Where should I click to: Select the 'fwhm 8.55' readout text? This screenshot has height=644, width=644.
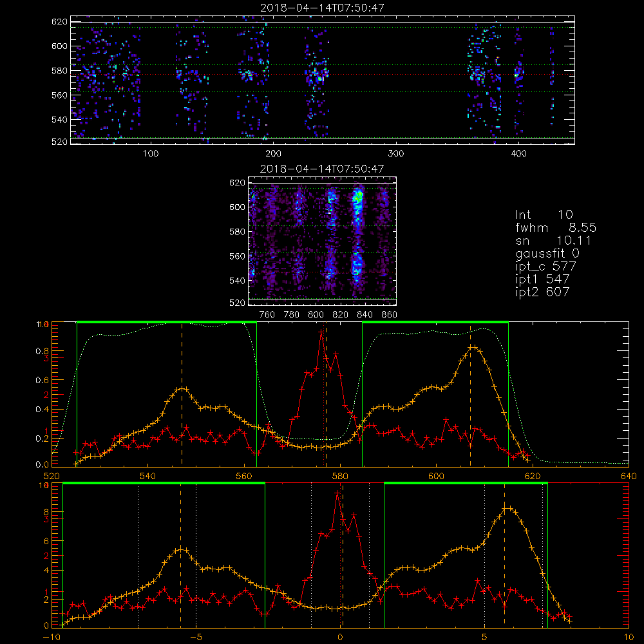tap(556, 227)
